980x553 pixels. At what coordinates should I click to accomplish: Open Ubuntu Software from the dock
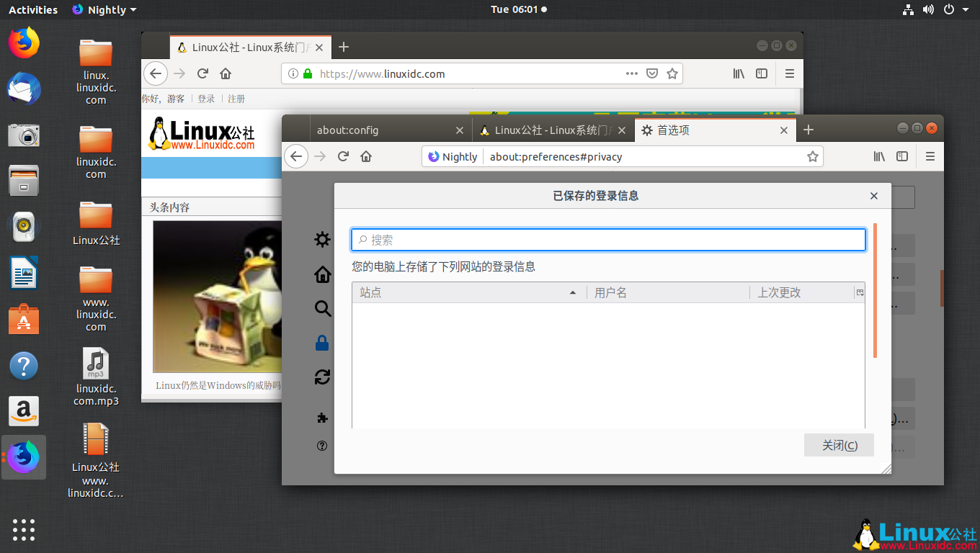tap(24, 319)
